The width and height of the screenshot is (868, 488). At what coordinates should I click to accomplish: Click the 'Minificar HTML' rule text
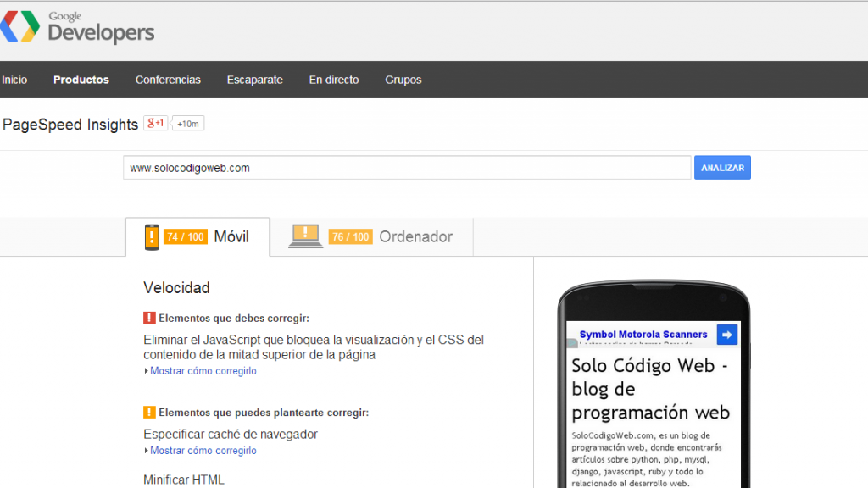pos(184,480)
